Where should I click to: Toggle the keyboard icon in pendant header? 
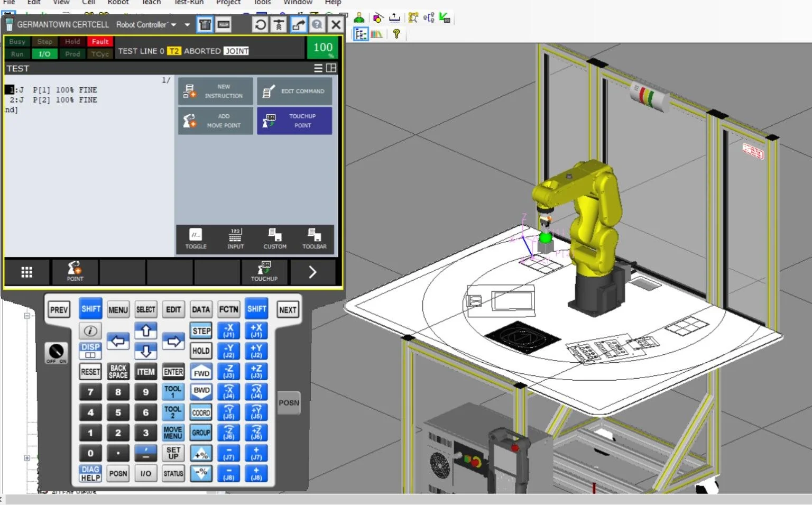224,24
